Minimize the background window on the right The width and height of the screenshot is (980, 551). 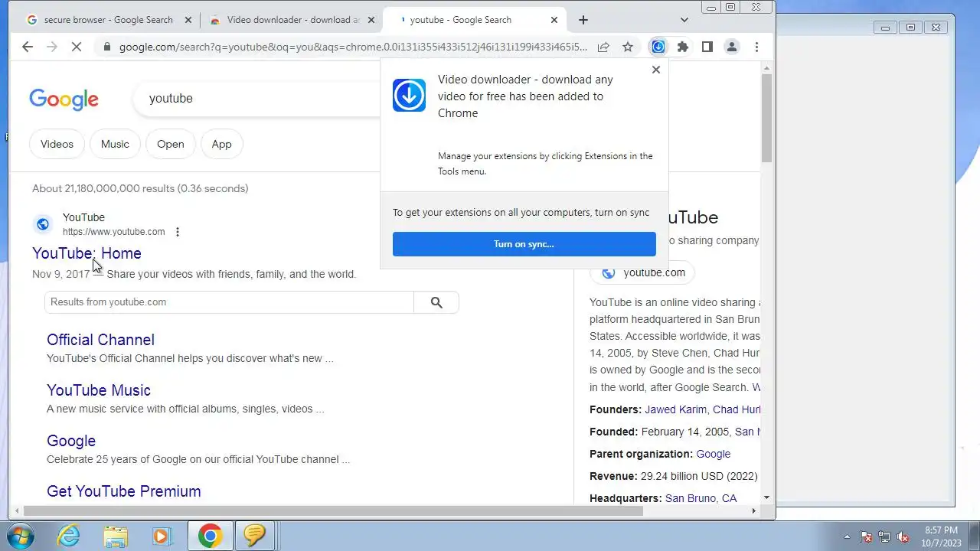pyautogui.click(x=885, y=28)
